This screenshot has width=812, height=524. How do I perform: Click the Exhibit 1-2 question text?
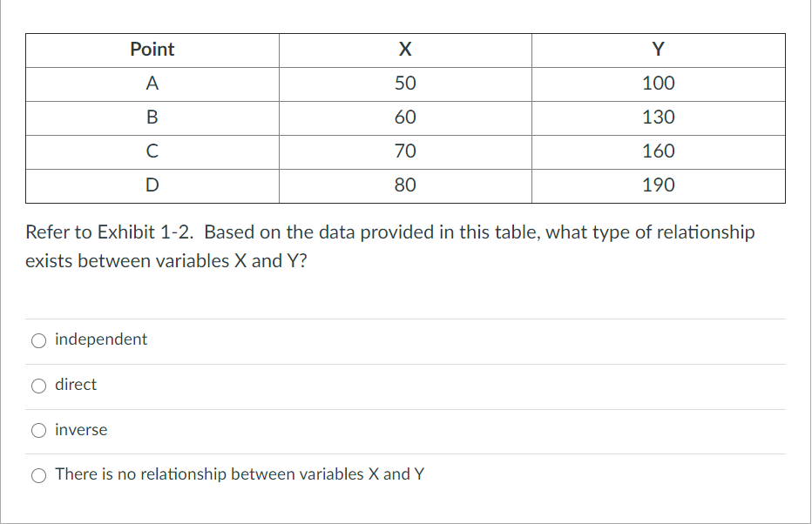click(x=388, y=246)
